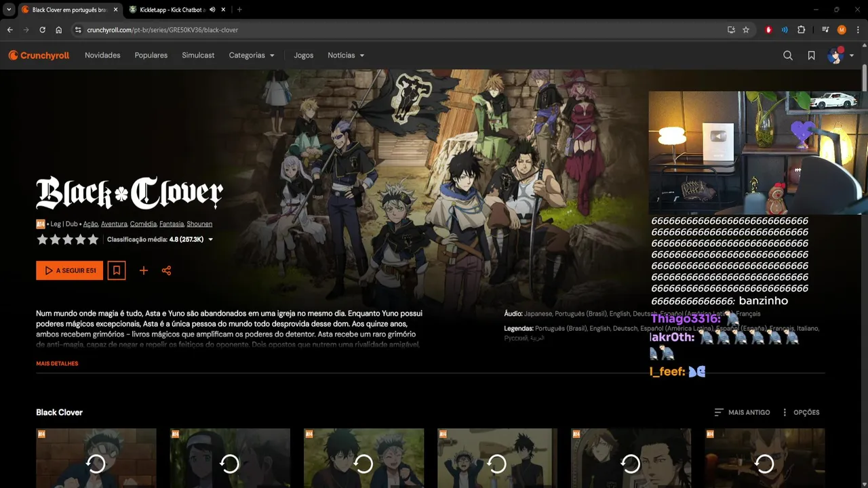
Task: Open the second episode thumbnail
Action: click(230, 458)
